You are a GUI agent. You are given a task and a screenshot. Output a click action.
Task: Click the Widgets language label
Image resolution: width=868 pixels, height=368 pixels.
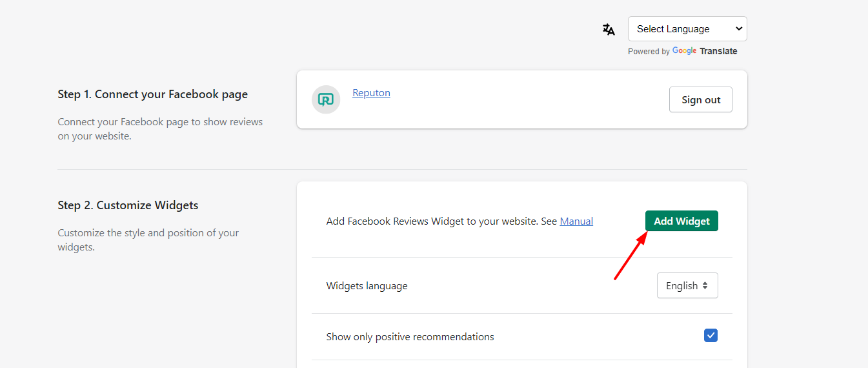point(367,286)
